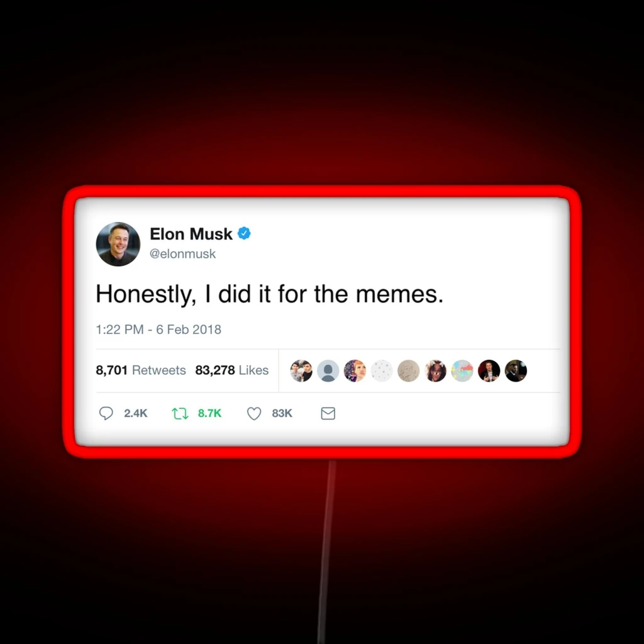This screenshot has width=644, height=644.
Task: Open the profile picture beside Elon Musk name
Action: click(118, 244)
